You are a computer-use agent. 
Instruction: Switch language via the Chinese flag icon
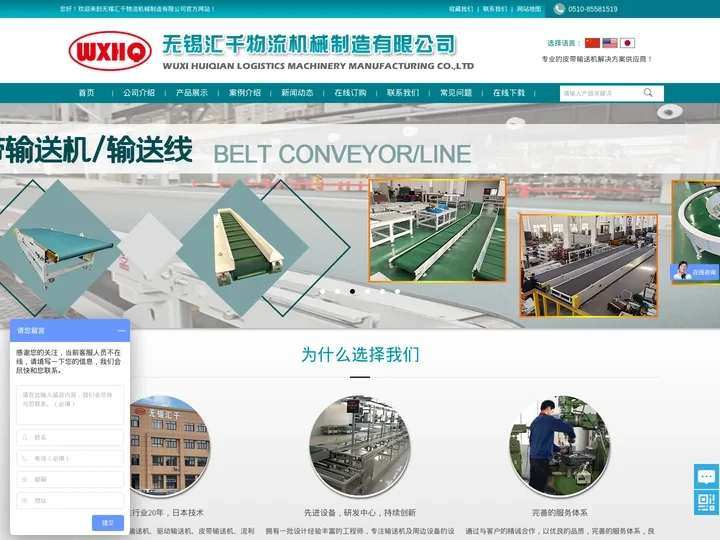click(x=592, y=43)
